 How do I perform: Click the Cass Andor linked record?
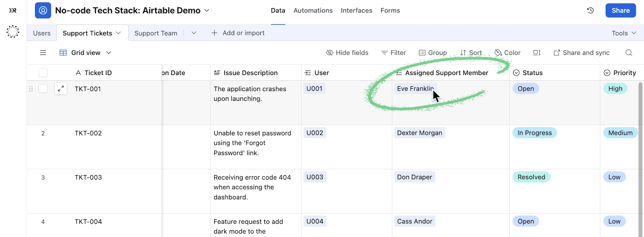(x=415, y=221)
